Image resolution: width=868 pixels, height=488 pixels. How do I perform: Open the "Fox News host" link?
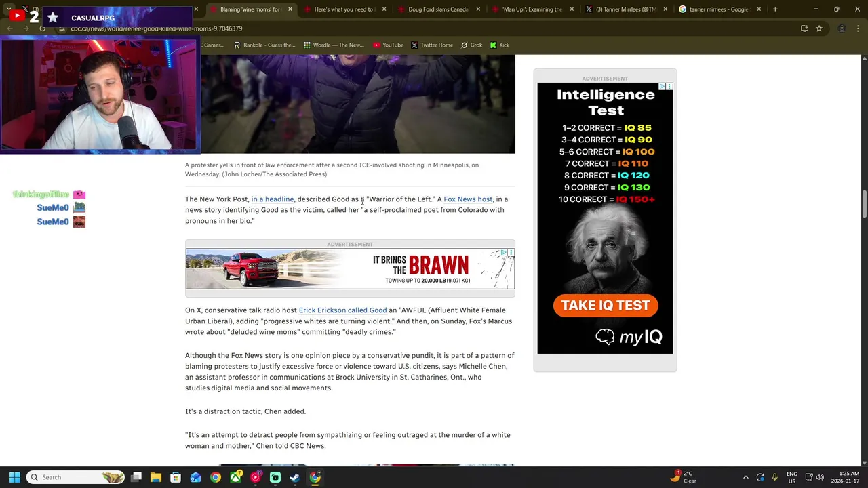point(468,199)
